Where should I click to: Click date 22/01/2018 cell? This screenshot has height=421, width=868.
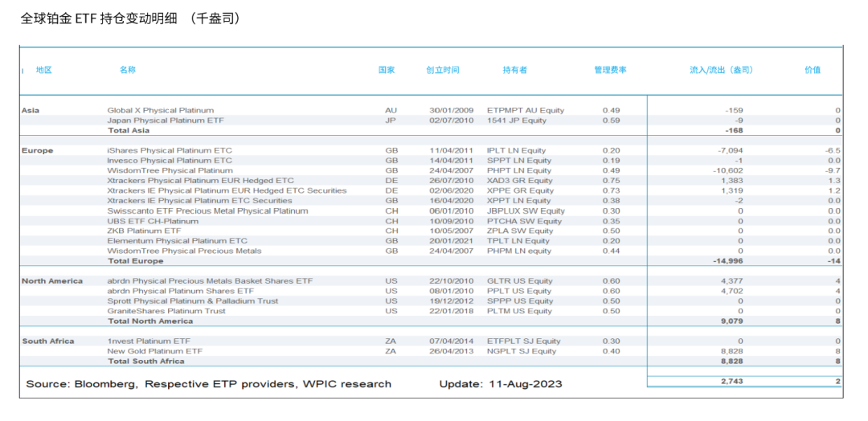(452, 311)
